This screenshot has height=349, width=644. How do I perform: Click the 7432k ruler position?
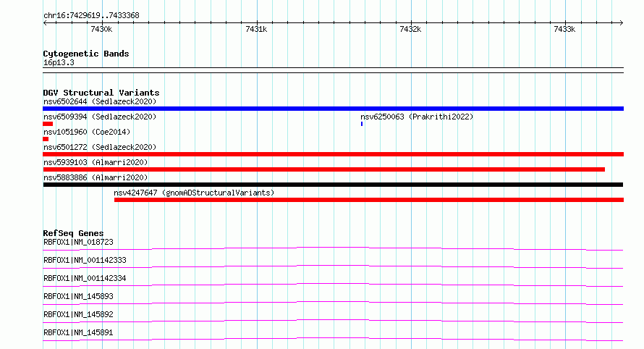410,29
